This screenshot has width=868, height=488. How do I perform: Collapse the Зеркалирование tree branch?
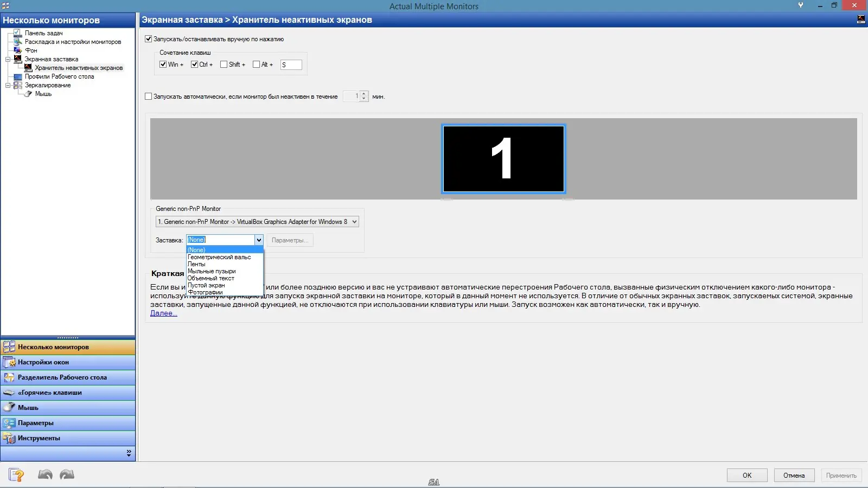click(x=9, y=85)
